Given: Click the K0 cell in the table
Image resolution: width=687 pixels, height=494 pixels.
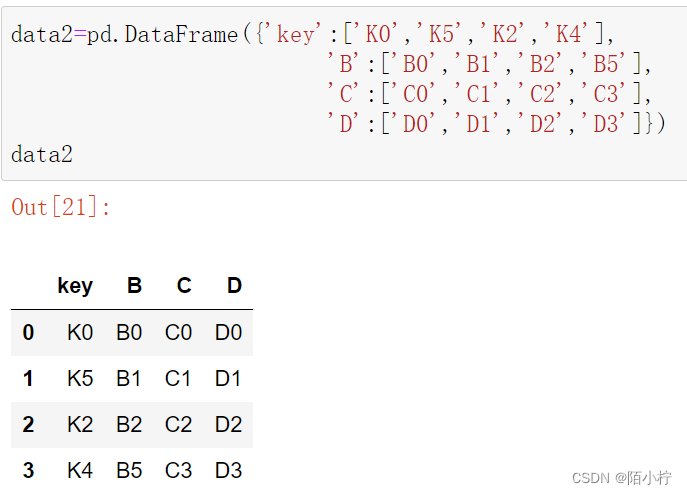Looking at the screenshot, I should (80, 333).
